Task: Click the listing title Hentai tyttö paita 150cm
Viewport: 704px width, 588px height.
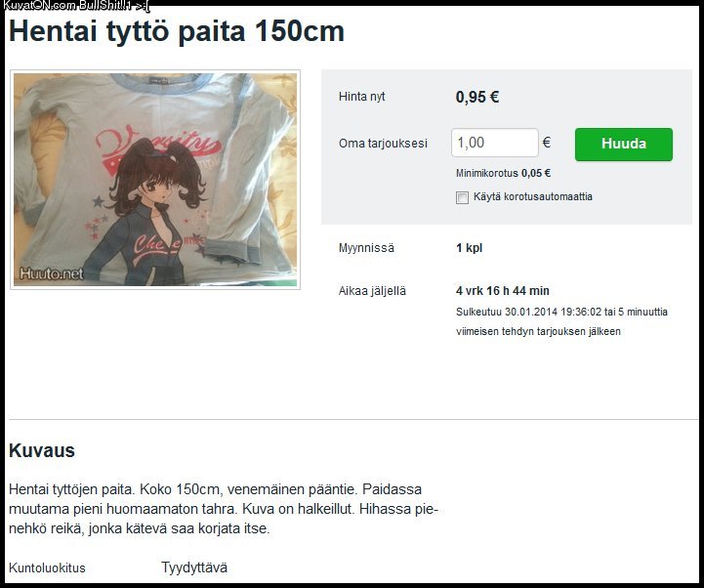Action: (x=177, y=31)
